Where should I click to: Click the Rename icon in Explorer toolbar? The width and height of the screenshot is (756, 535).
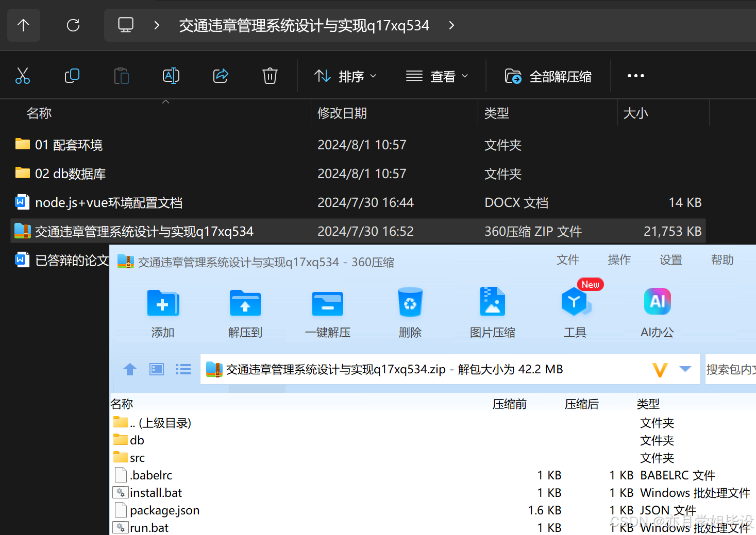[171, 75]
